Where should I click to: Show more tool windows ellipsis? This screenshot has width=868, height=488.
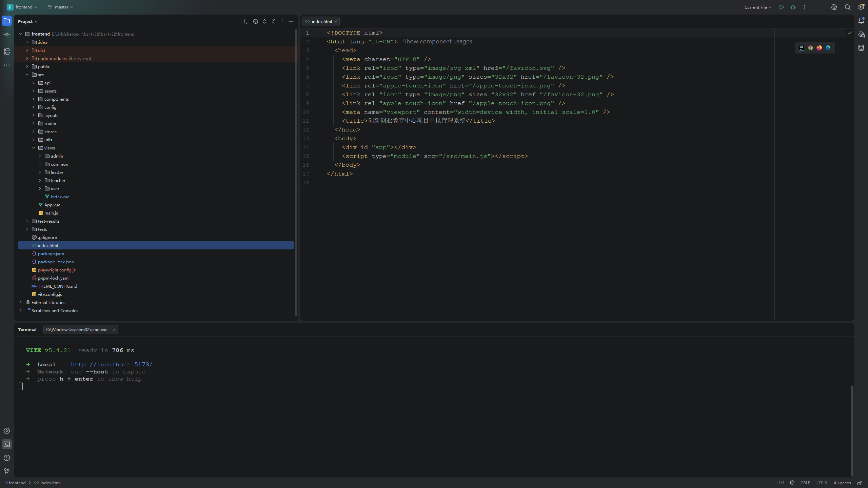7,65
